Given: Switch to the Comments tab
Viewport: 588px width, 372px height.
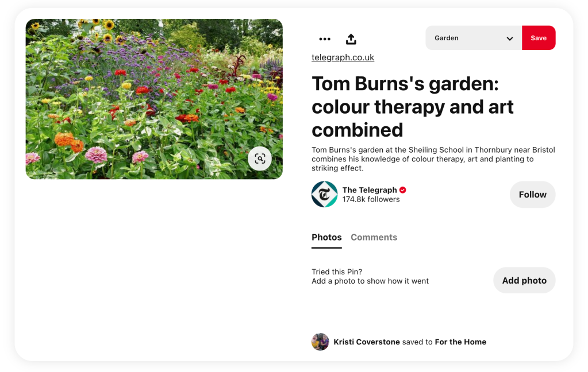Looking at the screenshot, I should (374, 238).
